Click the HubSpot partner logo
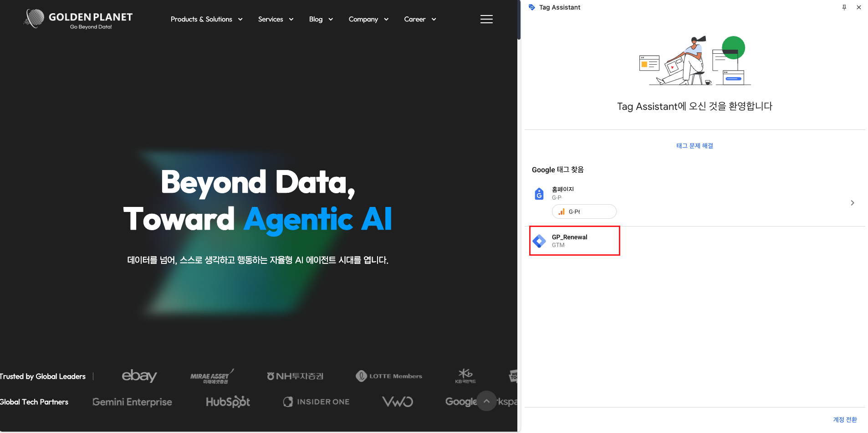 click(228, 402)
